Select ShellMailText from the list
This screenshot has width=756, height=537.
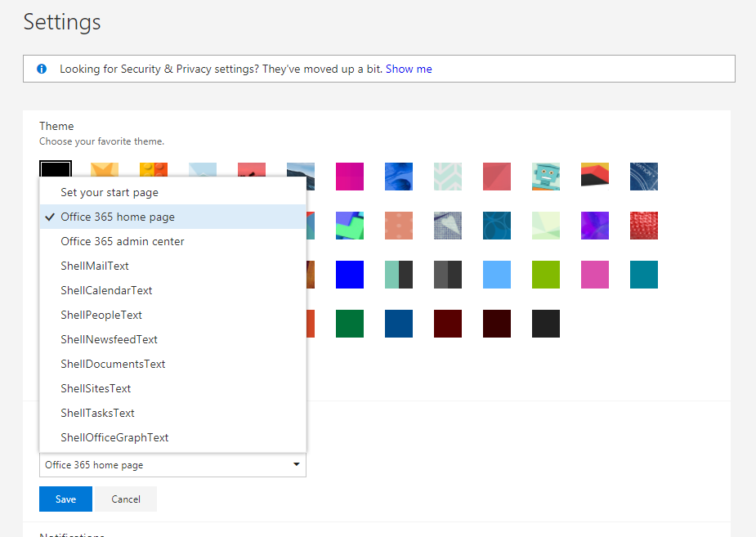click(x=172, y=266)
